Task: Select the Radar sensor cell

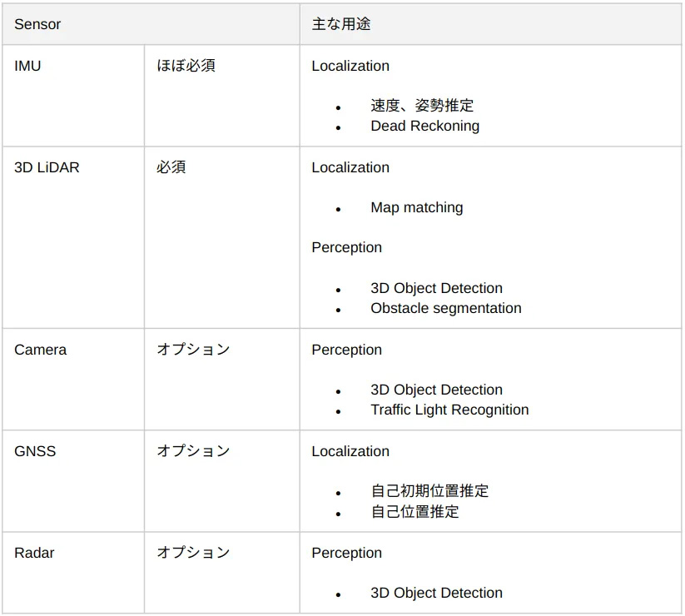Action: [x=73, y=573]
